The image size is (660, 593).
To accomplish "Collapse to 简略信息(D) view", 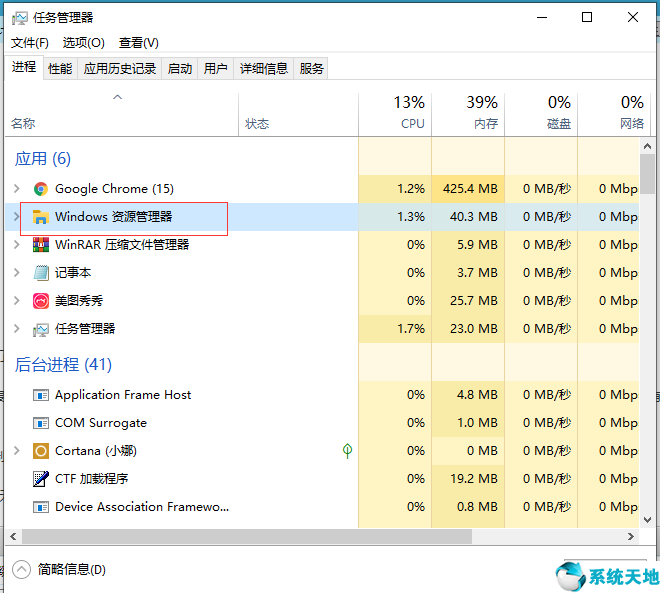I will 59,570.
